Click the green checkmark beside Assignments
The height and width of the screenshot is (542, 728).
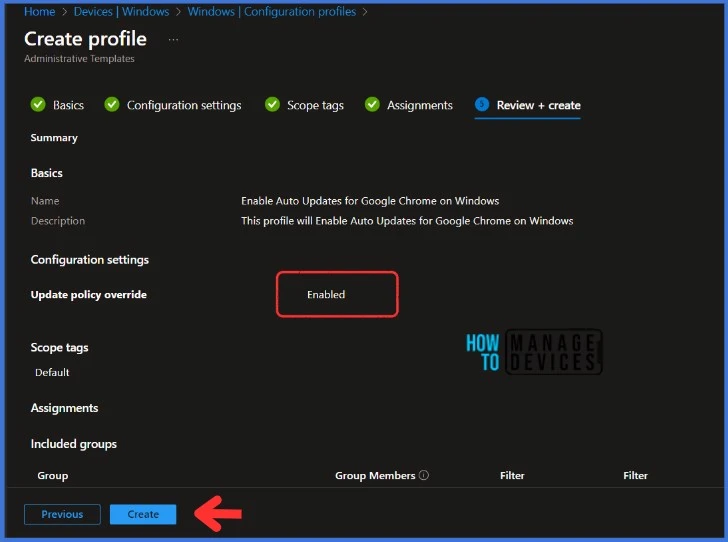click(x=372, y=104)
